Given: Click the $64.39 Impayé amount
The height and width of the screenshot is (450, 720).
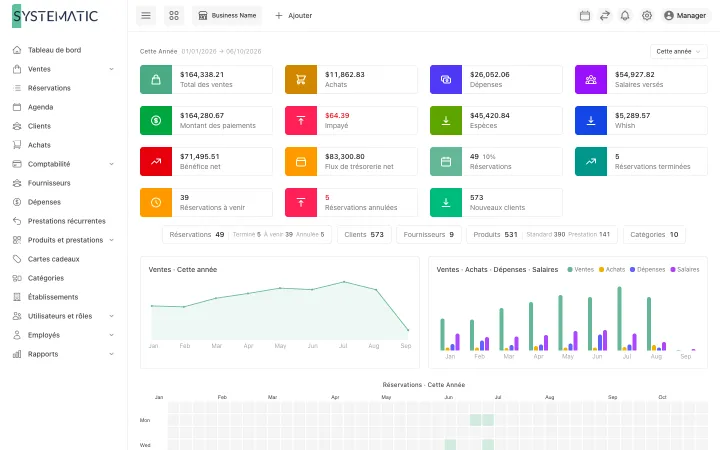Looking at the screenshot, I should 337,115.
